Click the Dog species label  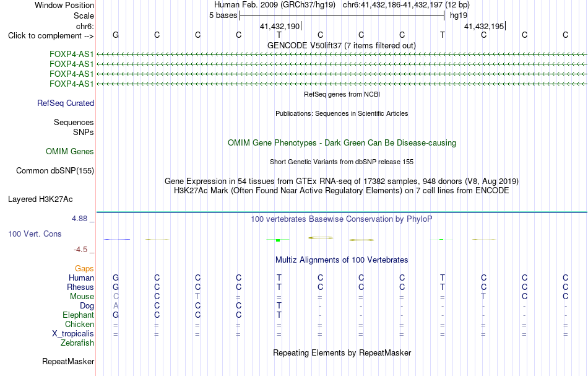87,306
